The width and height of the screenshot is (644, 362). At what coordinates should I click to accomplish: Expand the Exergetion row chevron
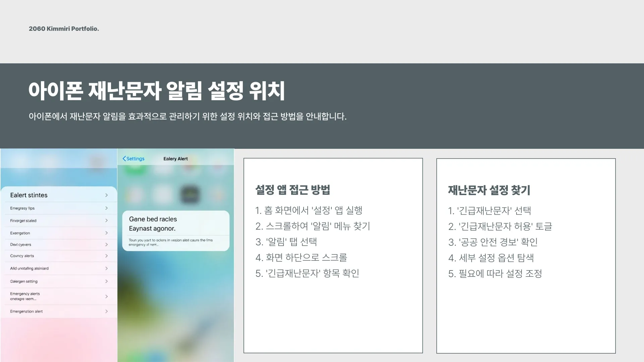[106, 233]
